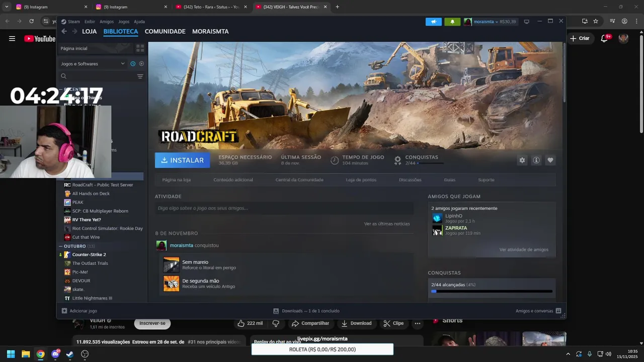The height and width of the screenshot is (362, 644).
Task: Click the ZAPIRATA friend avatar
Action: tap(437, 230)
